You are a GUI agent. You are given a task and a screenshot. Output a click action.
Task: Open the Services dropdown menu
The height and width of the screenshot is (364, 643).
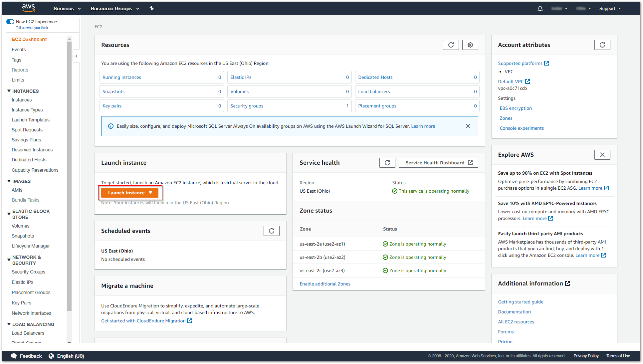67,9
